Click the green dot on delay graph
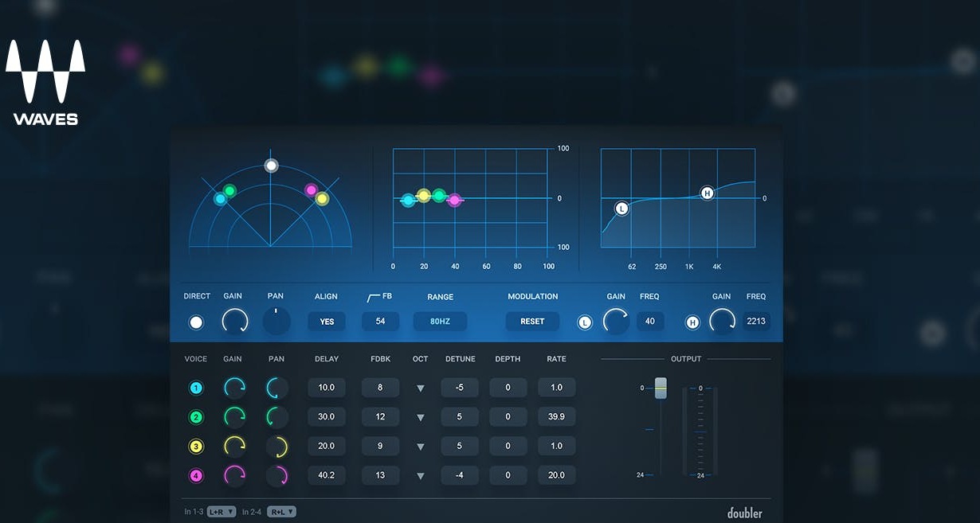Image resolution: width=980 pixels, height=523 pixels. pos(439,195)
